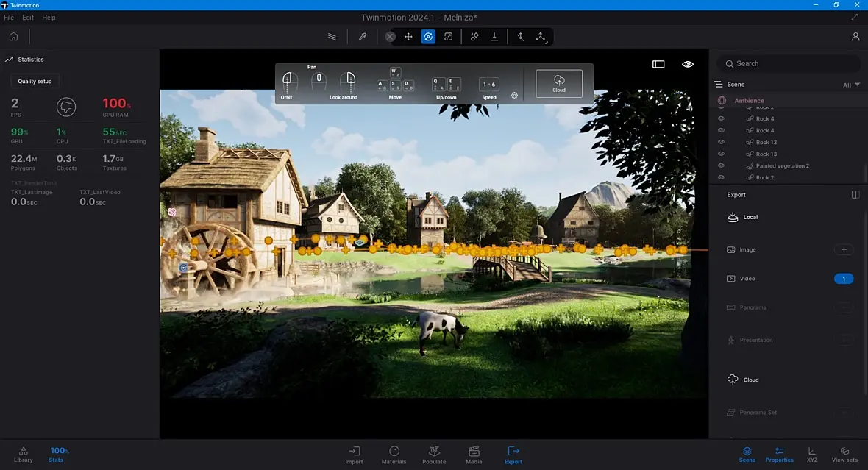Select the Scale tool
868x470 pixels.
point(448,37)
